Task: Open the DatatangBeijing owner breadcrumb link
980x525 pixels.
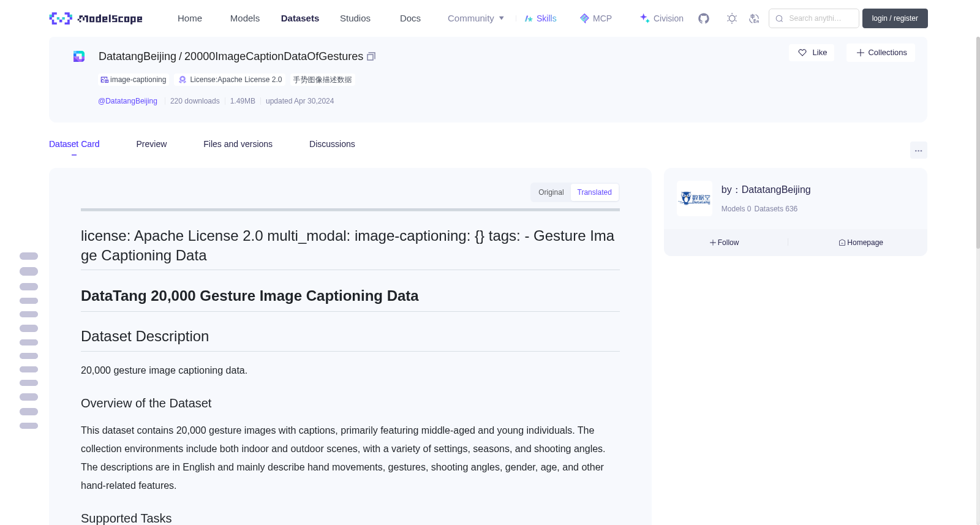Action: [x=137, y=56]
